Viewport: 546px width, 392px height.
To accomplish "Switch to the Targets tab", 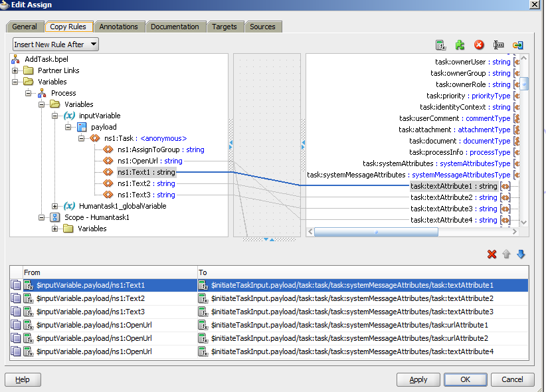I will (225, 27).
